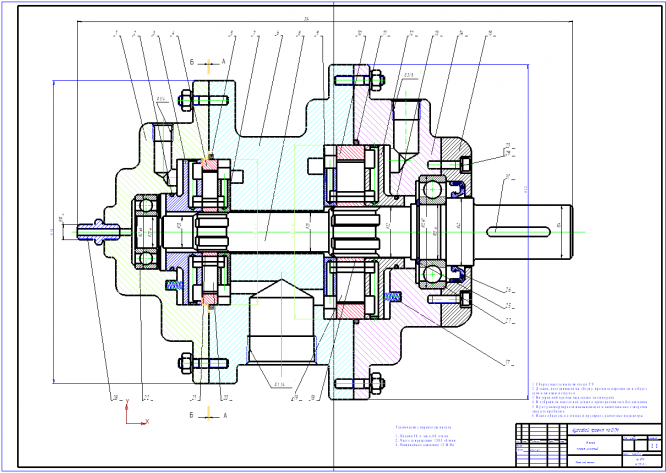Select the upper ball of the right ball bearing

(432, 189)
